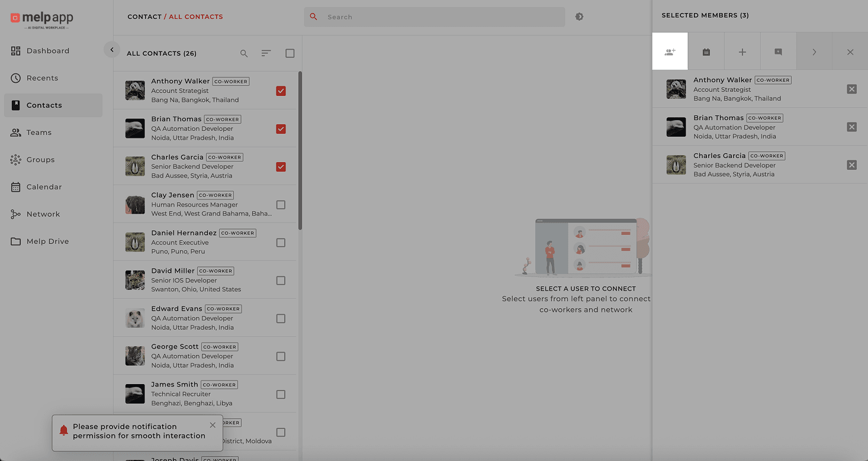The height and width of the screenshot is (461, 868).
Task: Tick the select-all contacts checkbox
Action: tap(290, 53)
